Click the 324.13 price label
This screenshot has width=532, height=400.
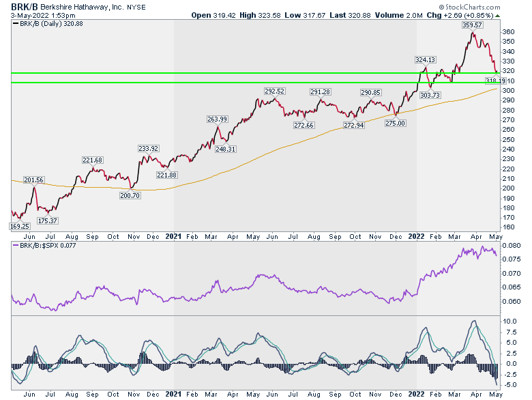pyautogui.click(x=425, y=60)
